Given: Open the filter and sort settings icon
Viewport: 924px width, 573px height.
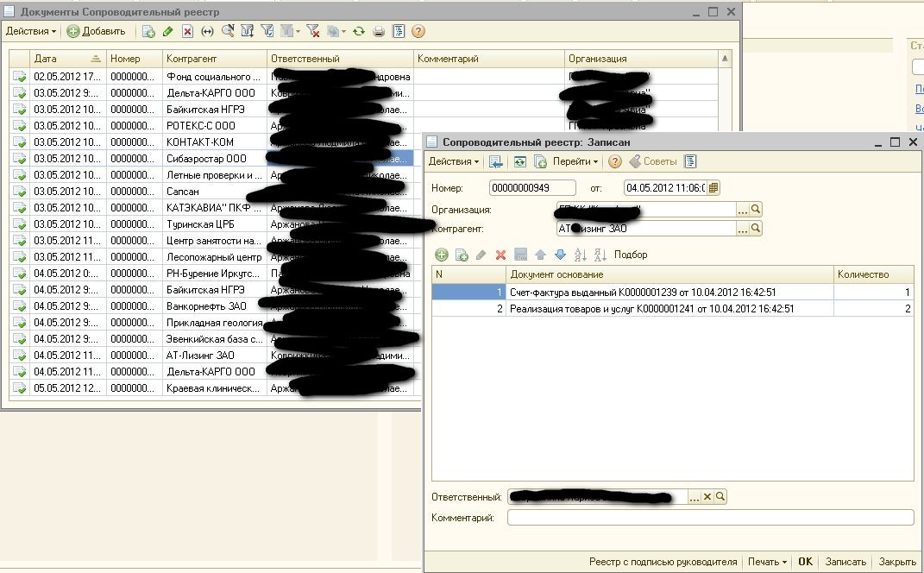Looking at the screenshot, I should 247,31.
